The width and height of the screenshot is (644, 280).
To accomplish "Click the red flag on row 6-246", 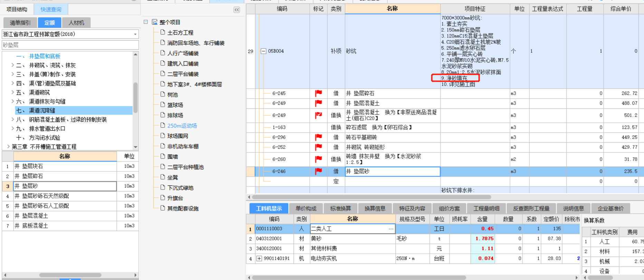I will 318,171.
